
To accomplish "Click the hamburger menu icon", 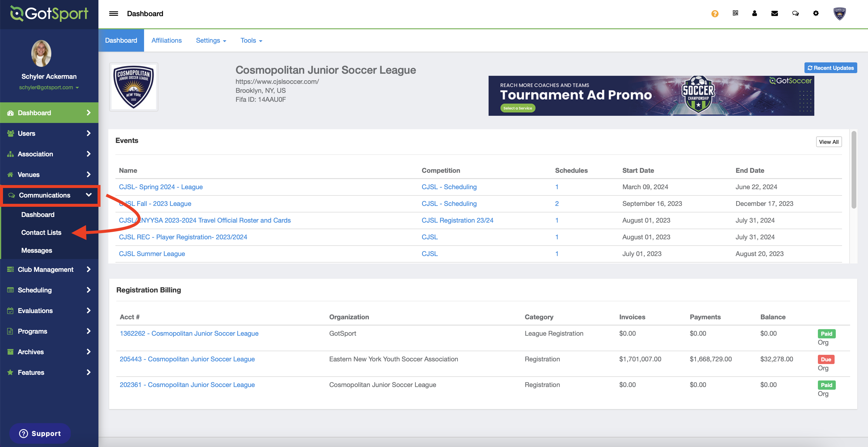I will [x=114, y=13].
